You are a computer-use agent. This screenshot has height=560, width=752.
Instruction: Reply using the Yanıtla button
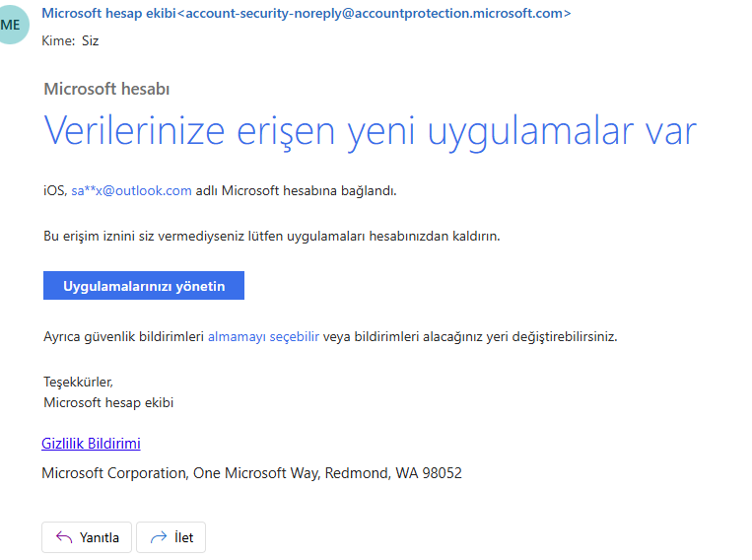[87, 537]
